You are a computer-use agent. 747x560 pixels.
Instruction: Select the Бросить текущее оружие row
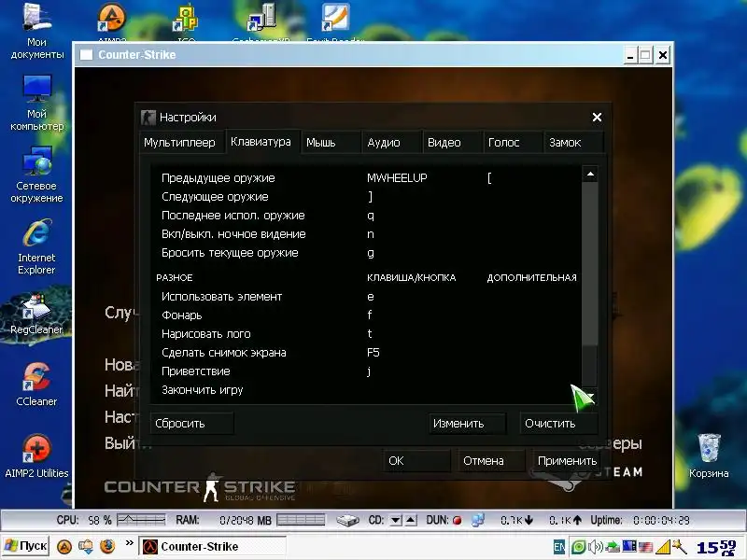pyautogui.click(x=367, y=252)
